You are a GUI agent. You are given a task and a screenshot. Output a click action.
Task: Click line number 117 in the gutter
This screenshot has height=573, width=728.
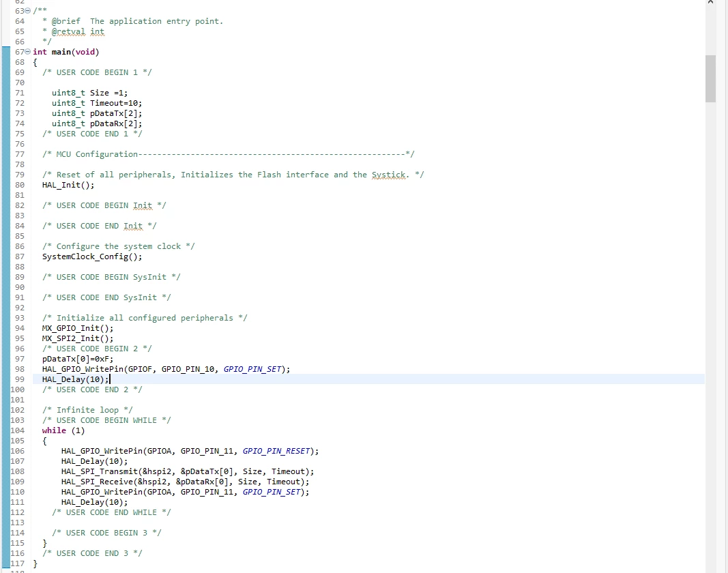(x=17, y=563)
